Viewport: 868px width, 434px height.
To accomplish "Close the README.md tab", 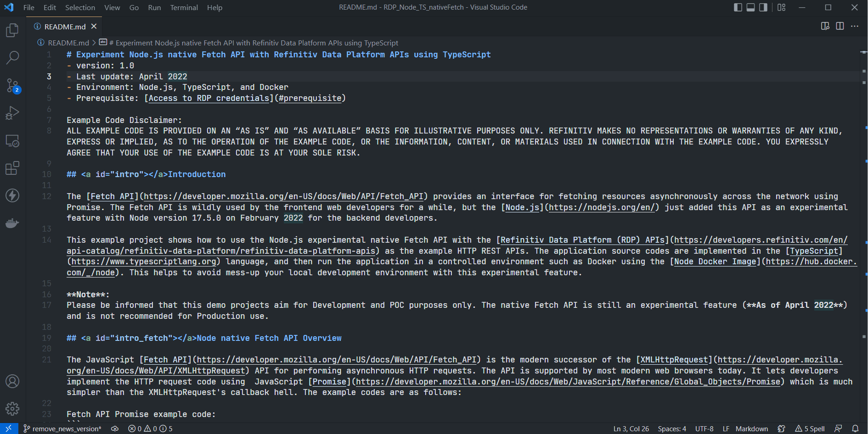I will coord(94,27).
